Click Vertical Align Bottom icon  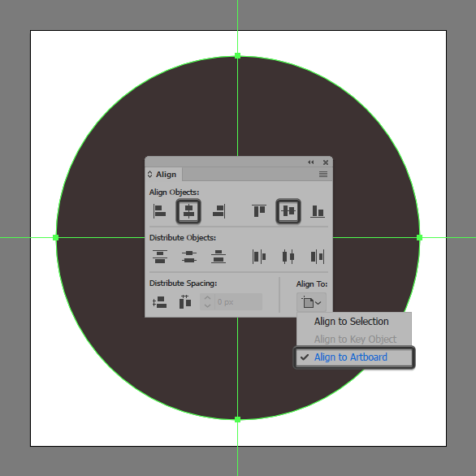click(318, 211)
